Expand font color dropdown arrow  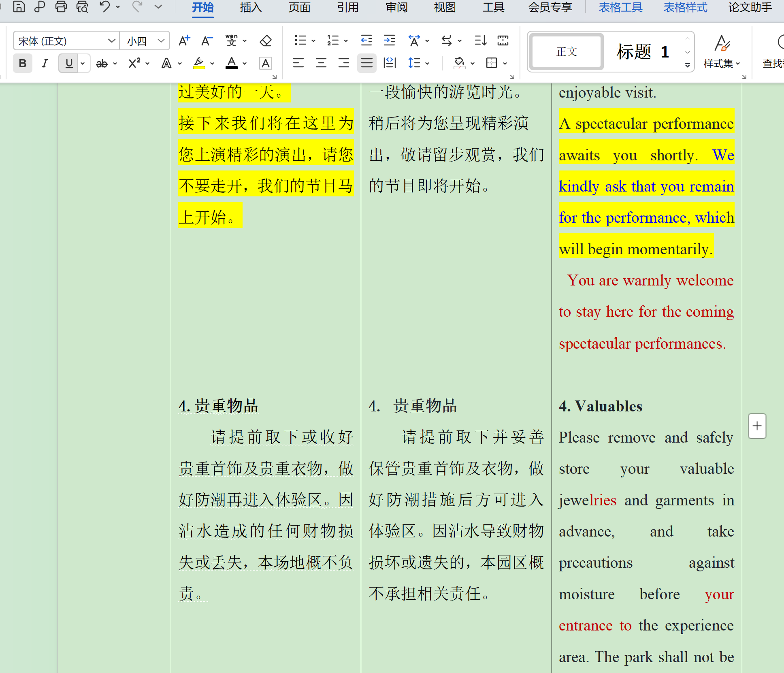245,64
